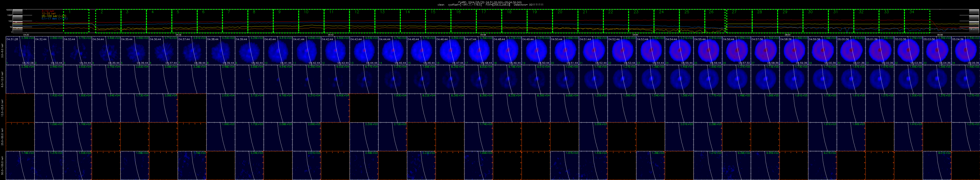Select time interval box 27 on light curve
The image size is (980, 180).
click(x=739, y=21)
